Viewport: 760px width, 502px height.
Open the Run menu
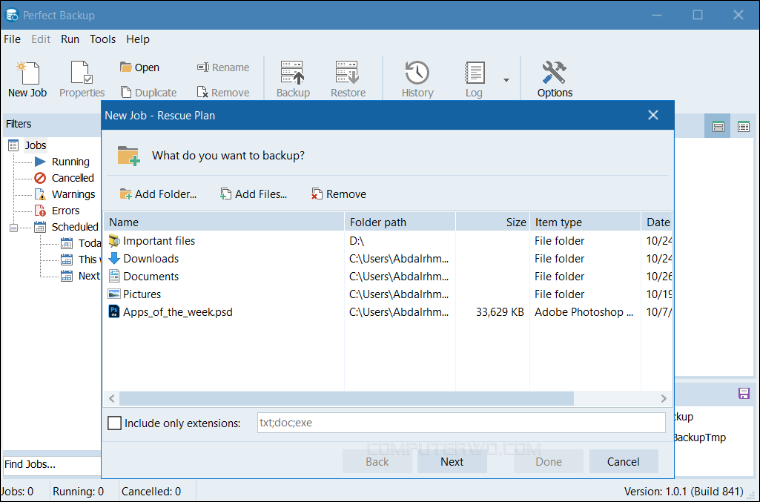[x=70, y=39]
